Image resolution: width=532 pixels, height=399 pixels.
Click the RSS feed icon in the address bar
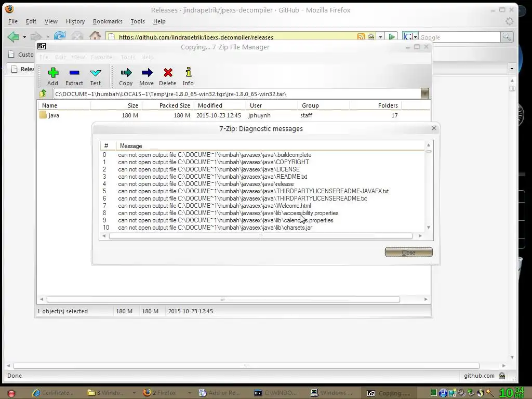tap(361, 37)
